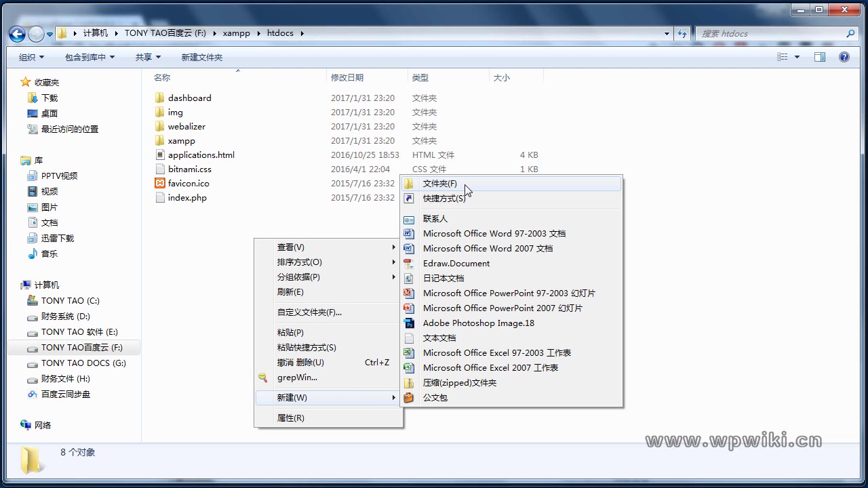
Task: Click the PowerPoint 2007 slide icon
Action: [409, 308]
